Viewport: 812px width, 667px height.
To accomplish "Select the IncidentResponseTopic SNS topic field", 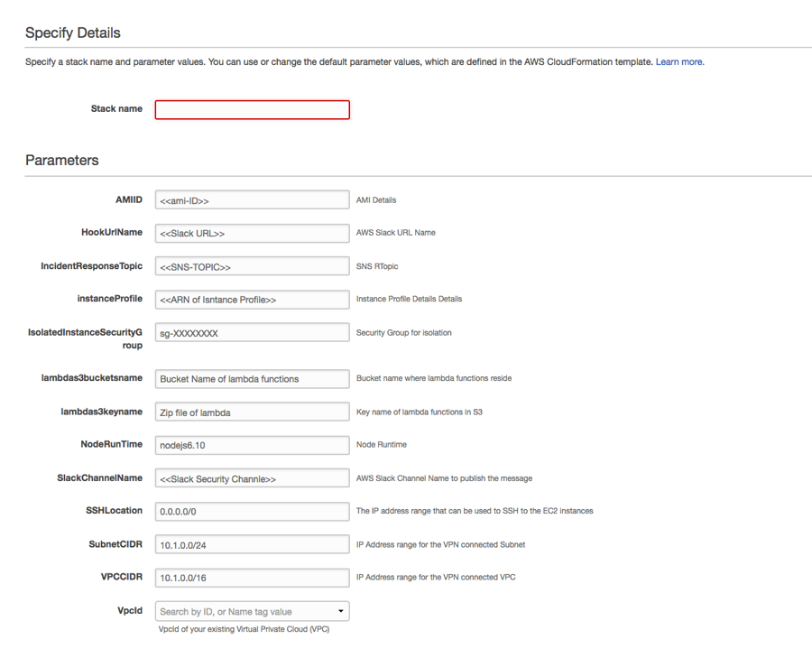I will 252,266.
